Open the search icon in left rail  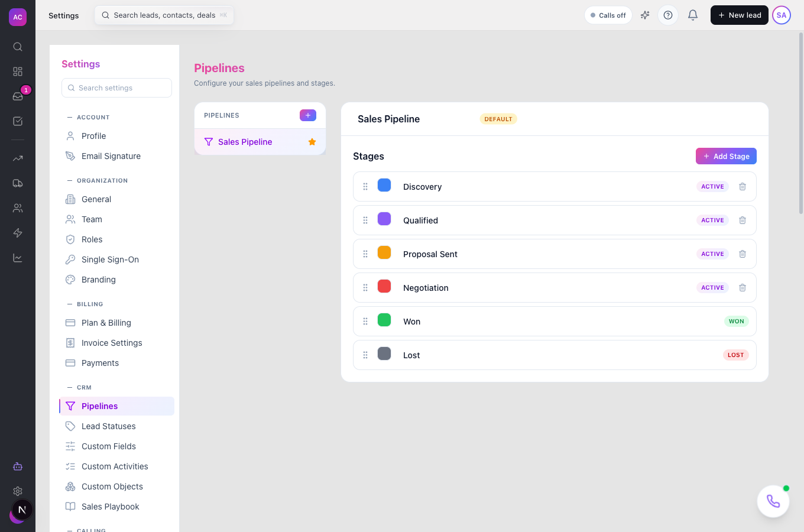(18, 47)
